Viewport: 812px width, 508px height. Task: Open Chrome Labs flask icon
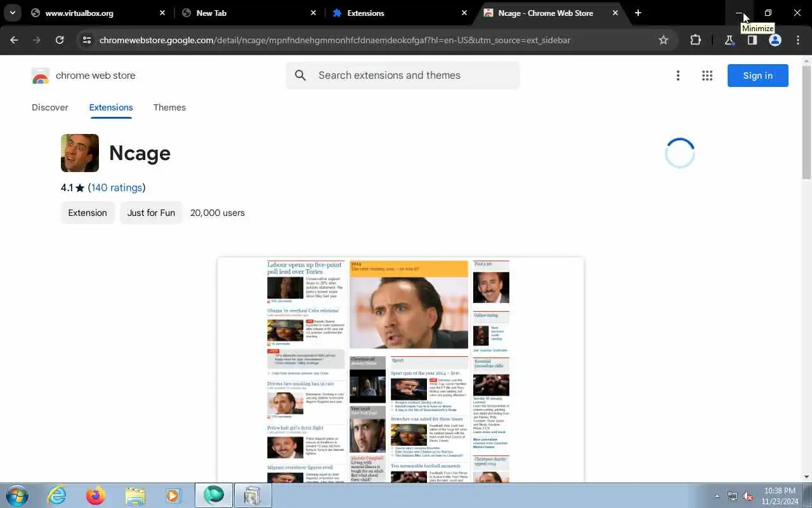(730, 40)
